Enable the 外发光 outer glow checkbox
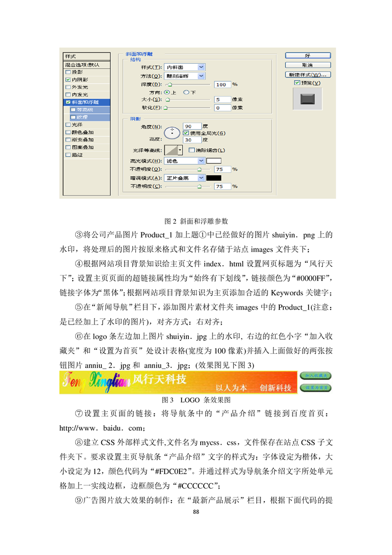The height and width of the screenshot is (555, 392). [68, 87]
